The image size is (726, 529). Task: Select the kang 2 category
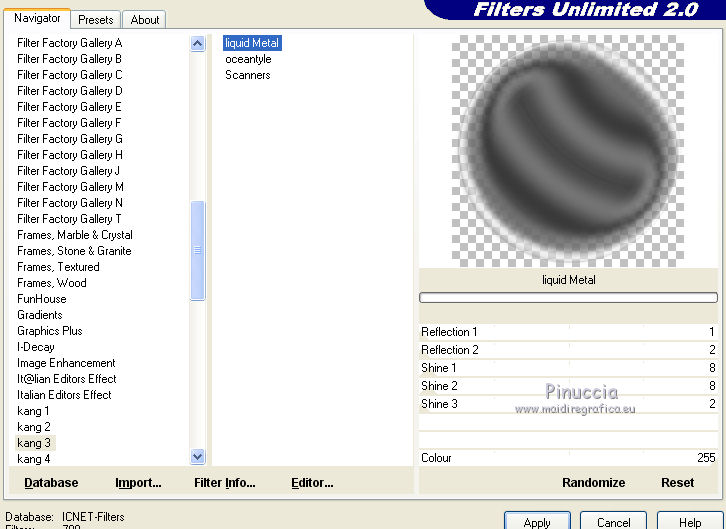click(x=33, y=427)
